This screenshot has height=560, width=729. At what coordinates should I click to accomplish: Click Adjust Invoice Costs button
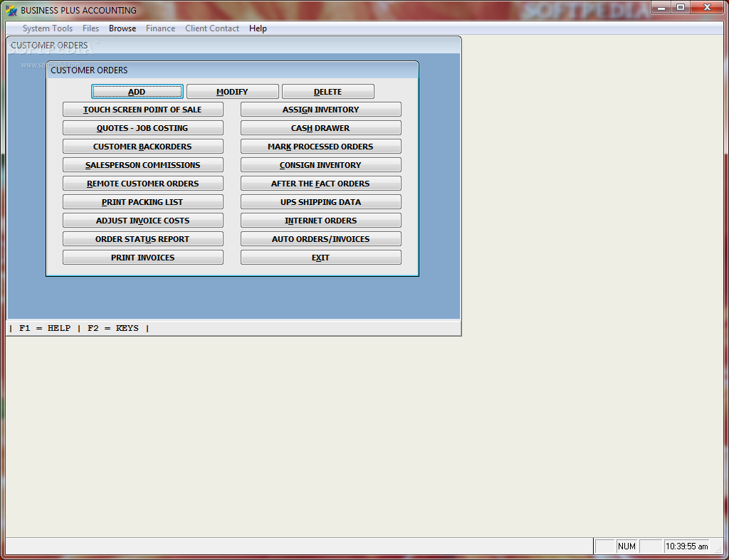click(142, 221)
